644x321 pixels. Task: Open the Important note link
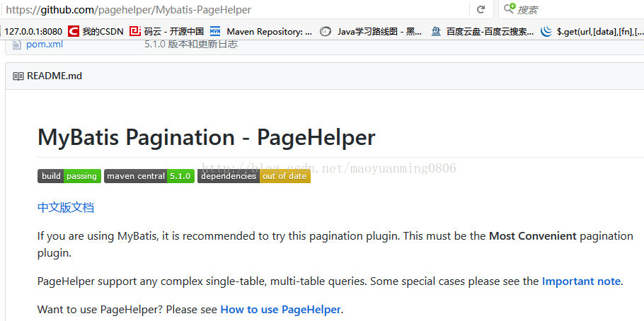click(x=581, y=281)
